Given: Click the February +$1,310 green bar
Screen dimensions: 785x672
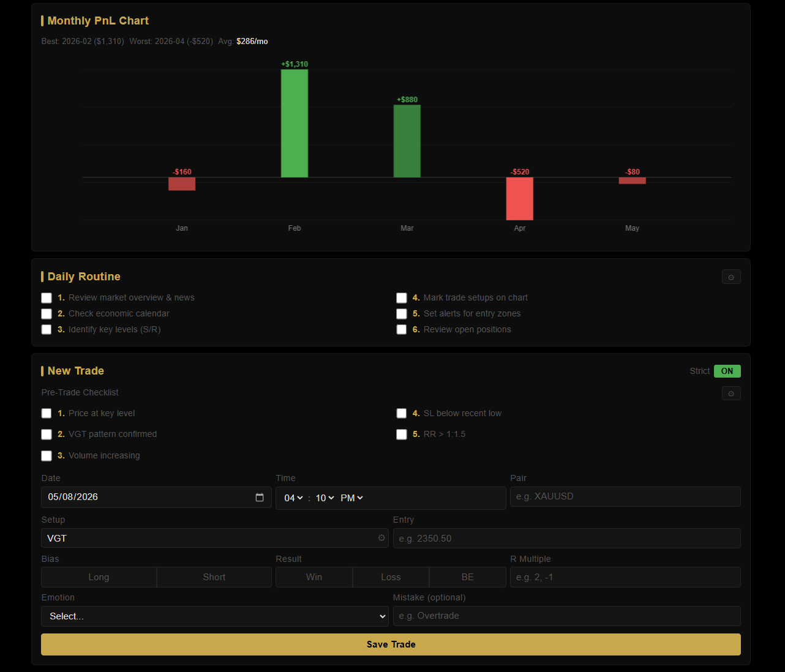Looking at the screenshot, I should point(295,124).
